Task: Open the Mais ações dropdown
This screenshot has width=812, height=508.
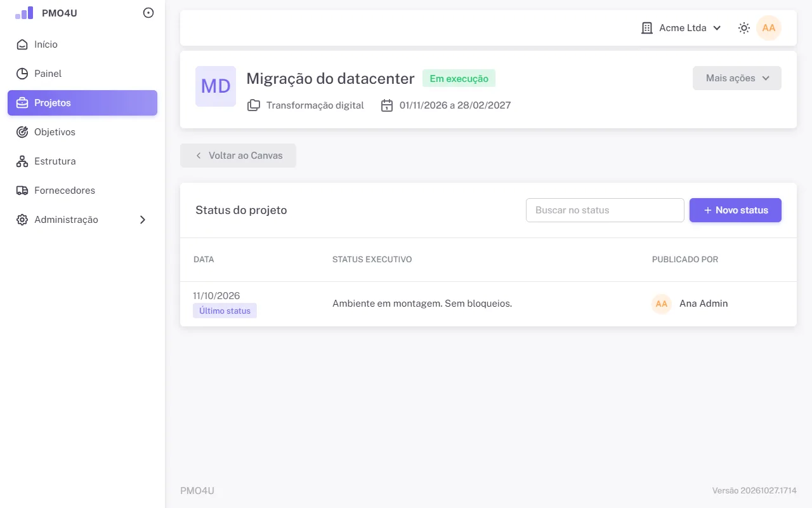Action: (737, 78)
